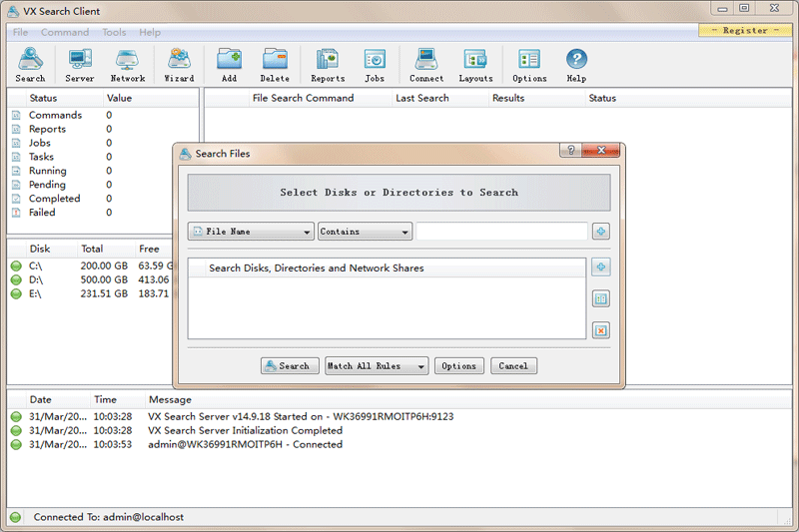Add a directory with plus icon beside list
This screenshot has height=532, width=799.
[x=601, y=266]
